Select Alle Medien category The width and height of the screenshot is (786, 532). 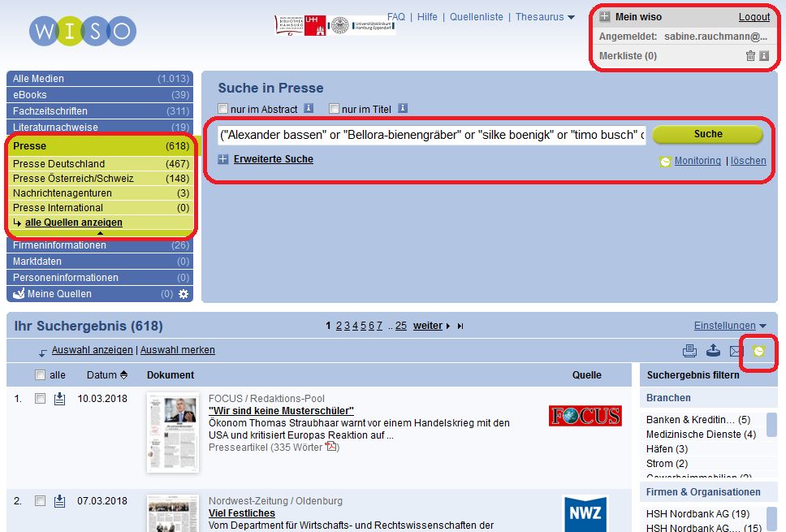[100, 79]
